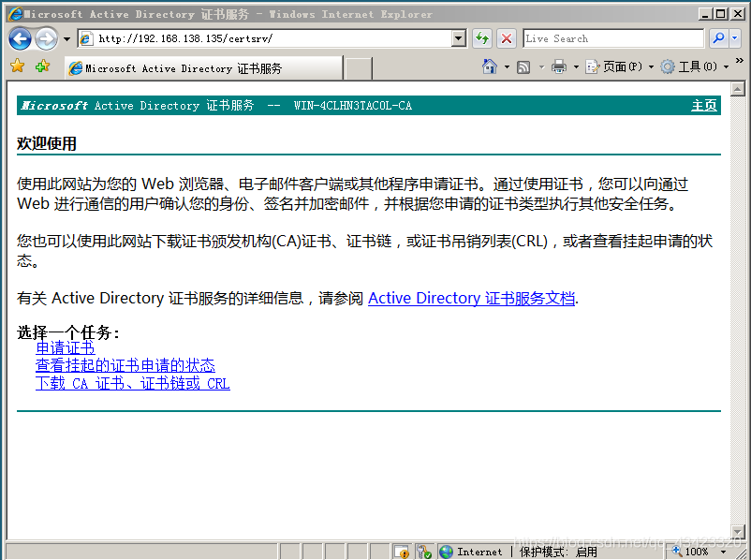The width and height of the screenshot is (751, 560).
Task: Click the Print icon
Action: (559, 66)
